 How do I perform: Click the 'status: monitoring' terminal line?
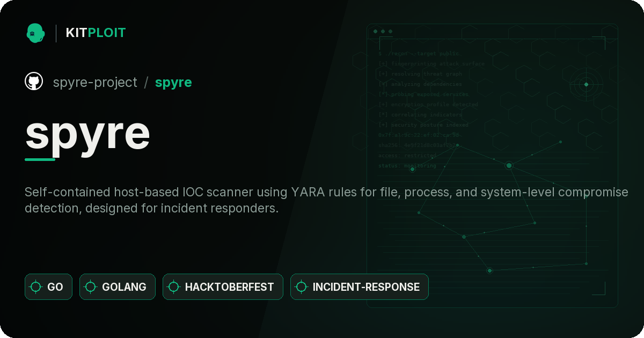point(407,166)
